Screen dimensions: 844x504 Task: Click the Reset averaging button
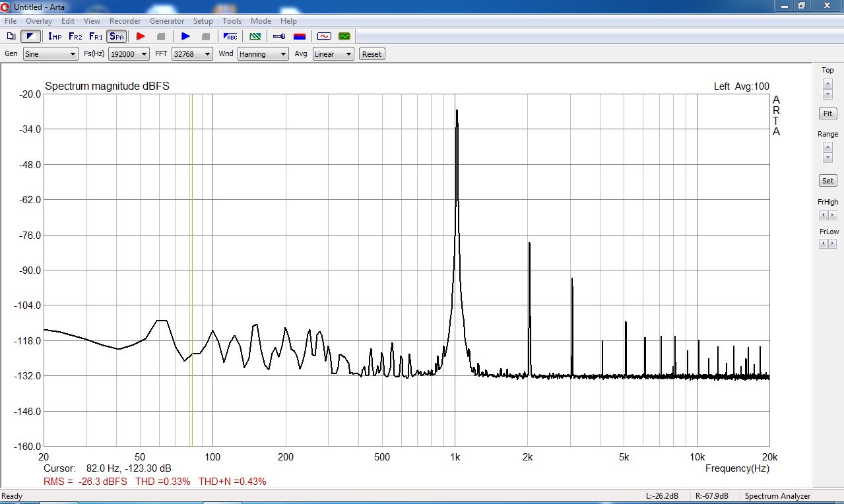click(372, 54)
